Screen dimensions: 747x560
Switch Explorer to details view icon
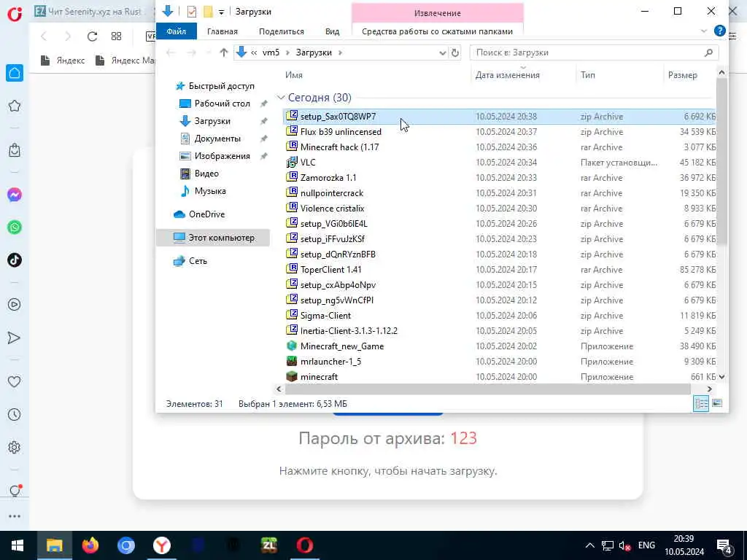point(701,404)
